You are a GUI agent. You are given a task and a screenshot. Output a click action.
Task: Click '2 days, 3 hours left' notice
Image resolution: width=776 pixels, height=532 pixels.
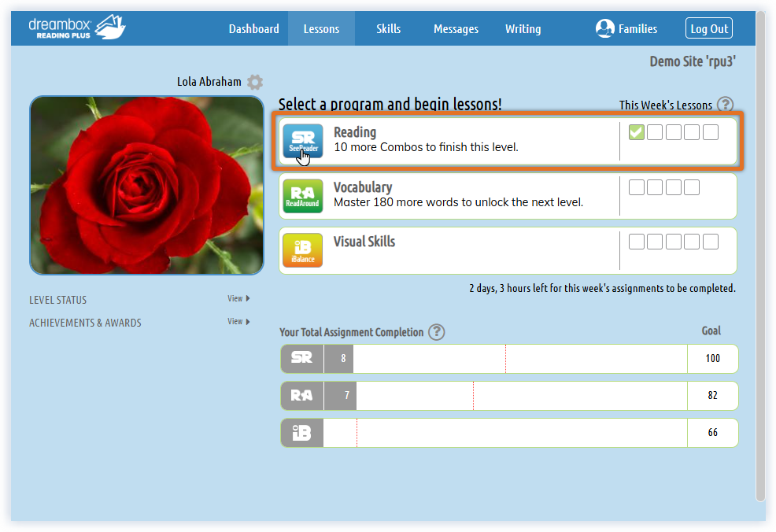pos(602,288)
